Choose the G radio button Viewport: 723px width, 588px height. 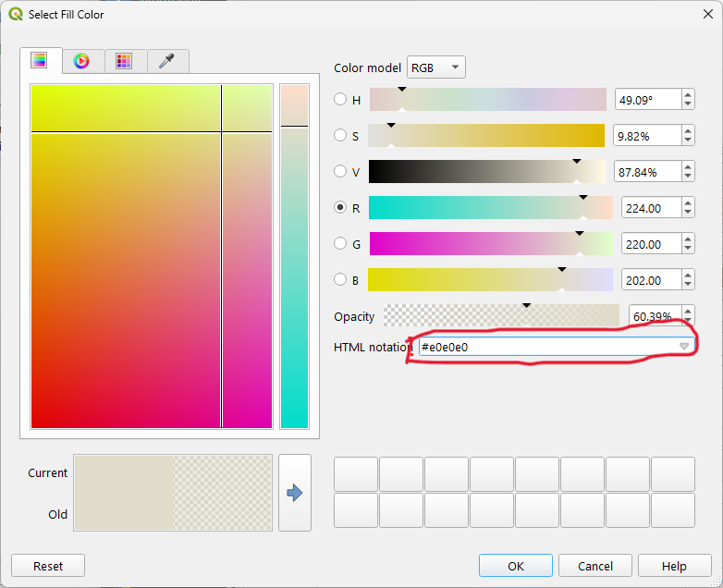[x=340, y=243]
